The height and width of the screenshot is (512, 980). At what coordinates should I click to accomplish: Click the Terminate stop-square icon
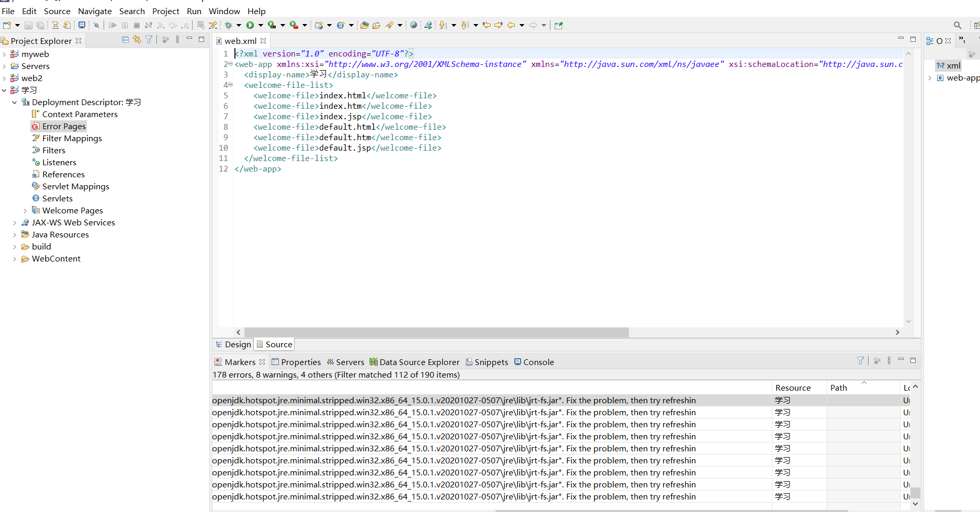click(137, 25)
